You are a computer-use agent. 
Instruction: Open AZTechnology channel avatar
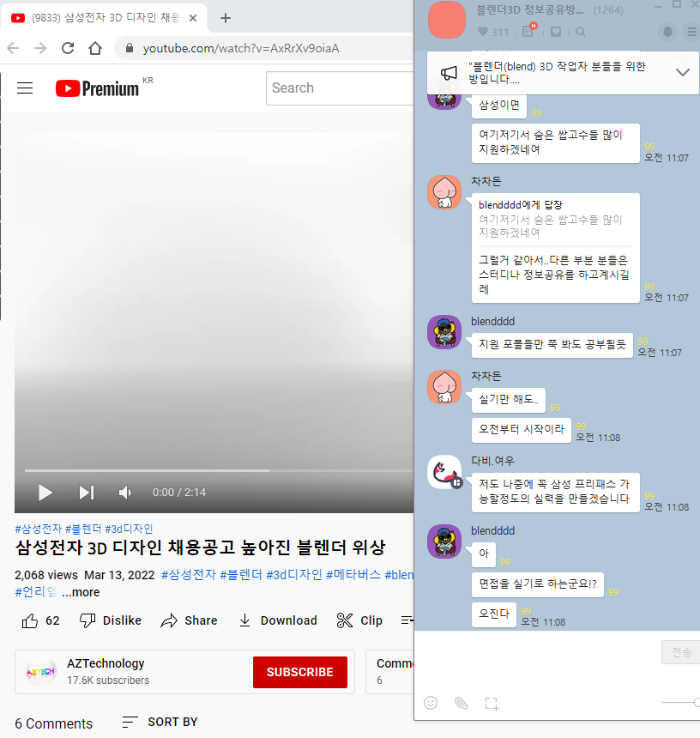point(41,672)
